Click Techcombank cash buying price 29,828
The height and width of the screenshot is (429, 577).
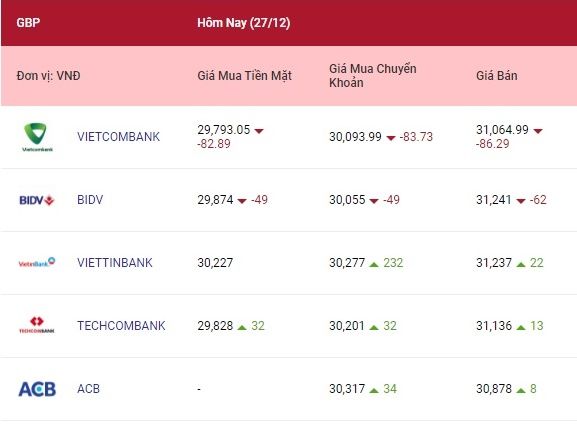(x=215, y=326)
